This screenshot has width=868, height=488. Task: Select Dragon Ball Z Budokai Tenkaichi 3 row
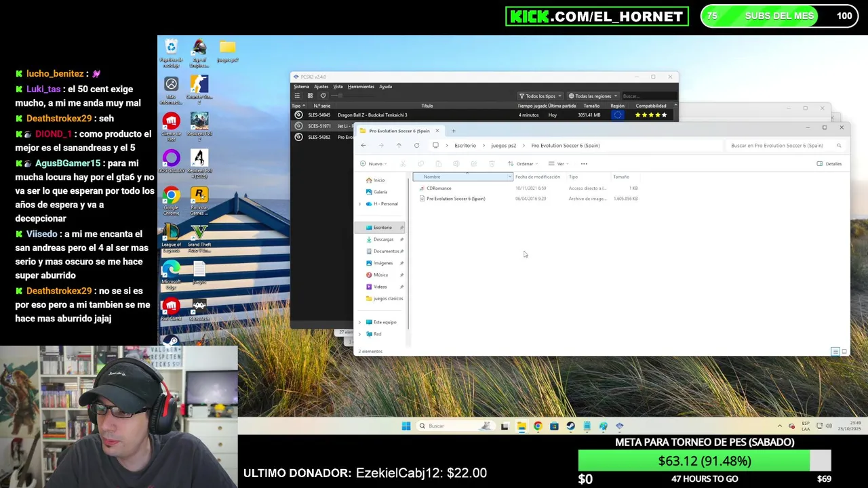[484, 115]
